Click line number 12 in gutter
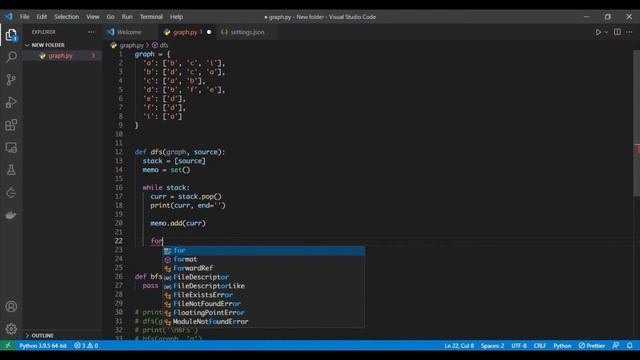The height and width of the screenshot is (360, 640). pyautogui.click(x=118, y=152)
